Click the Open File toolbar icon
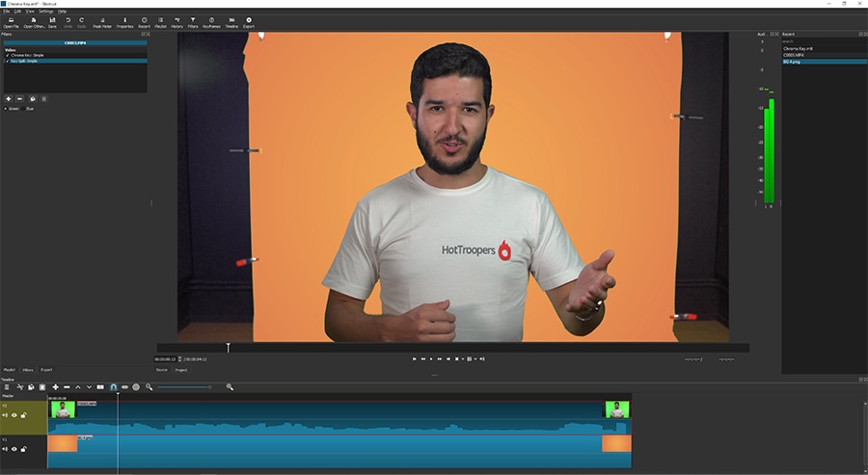Viewport: 868px width, 475px height. (10, 22)
